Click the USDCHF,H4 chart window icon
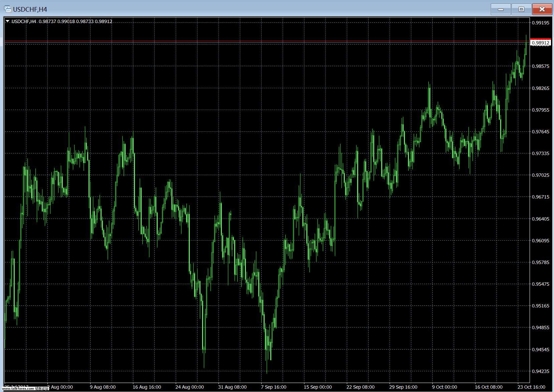554x392 pixels. click(7, 9)
